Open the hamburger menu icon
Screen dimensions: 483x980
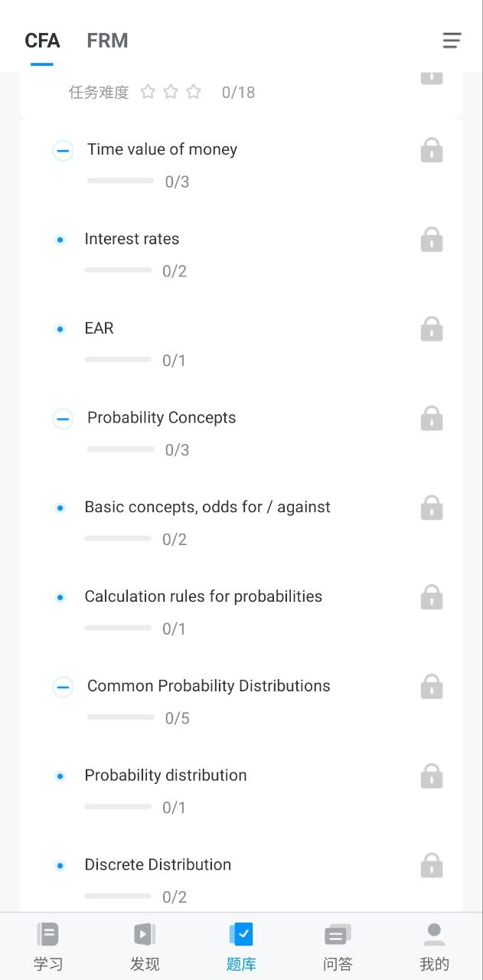click(452, 41)
